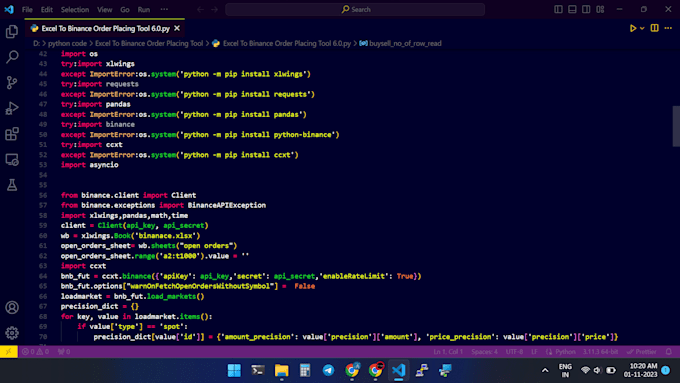Open the Windows Start menu
The height and width of the screenshot is (383, 680).
(234, 370)
